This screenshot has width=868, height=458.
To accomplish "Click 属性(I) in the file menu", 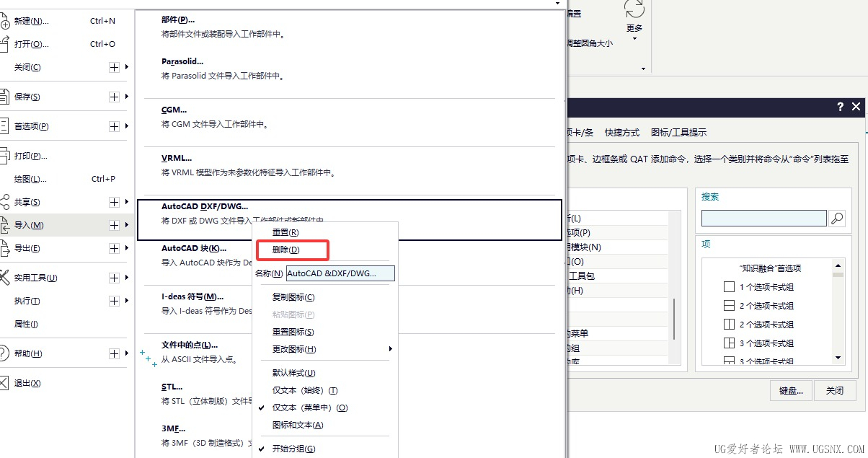I will (26, 324).
